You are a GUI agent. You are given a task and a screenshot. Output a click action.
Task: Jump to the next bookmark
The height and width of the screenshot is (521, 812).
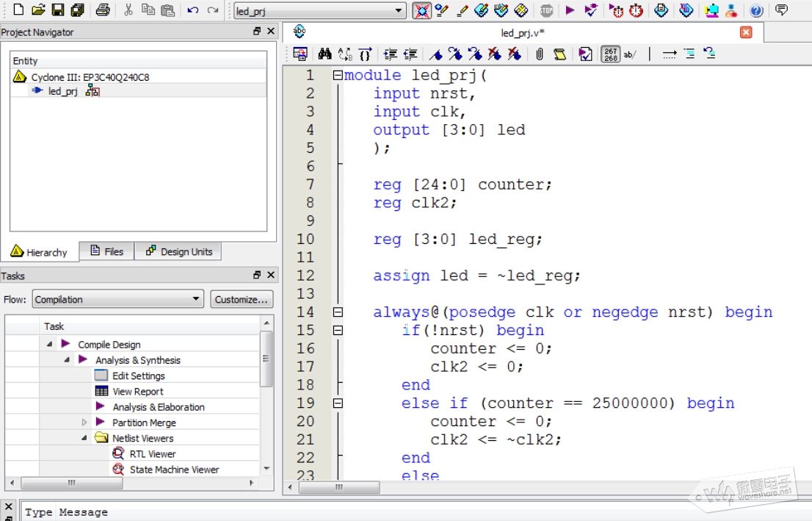[x=455, y=54]
